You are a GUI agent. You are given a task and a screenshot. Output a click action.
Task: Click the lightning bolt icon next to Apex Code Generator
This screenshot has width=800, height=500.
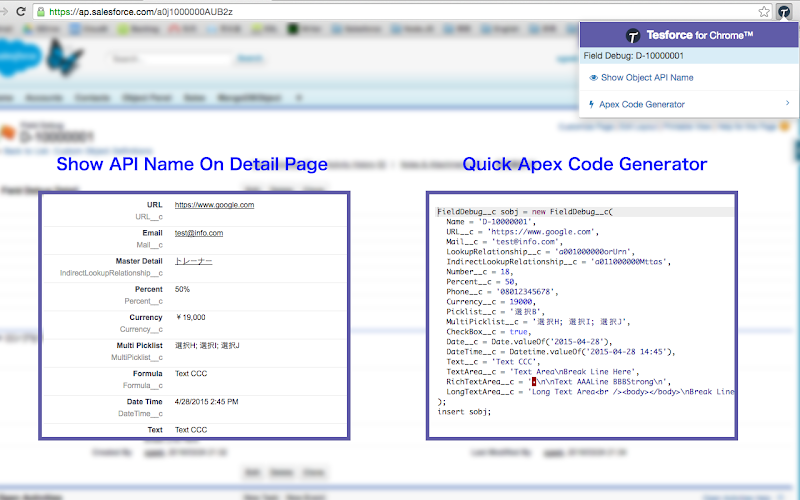[591, 105]
